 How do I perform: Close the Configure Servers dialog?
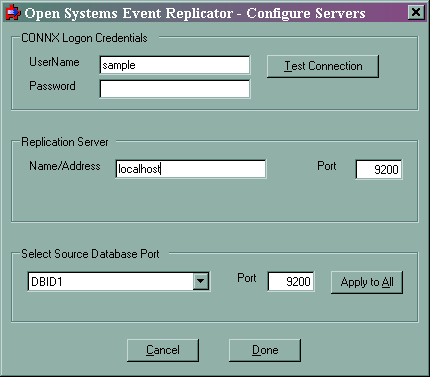416,13
